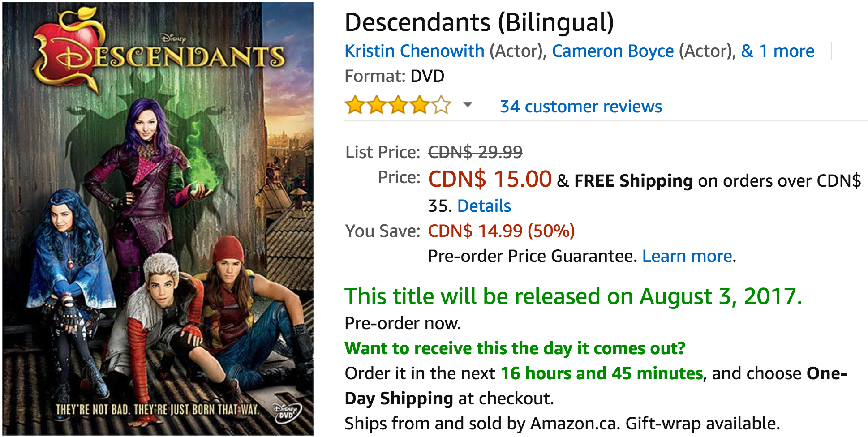The height and width of the screenshot is (437, 868).
Task: Click the first gold rating star
Action: [355, 106]
